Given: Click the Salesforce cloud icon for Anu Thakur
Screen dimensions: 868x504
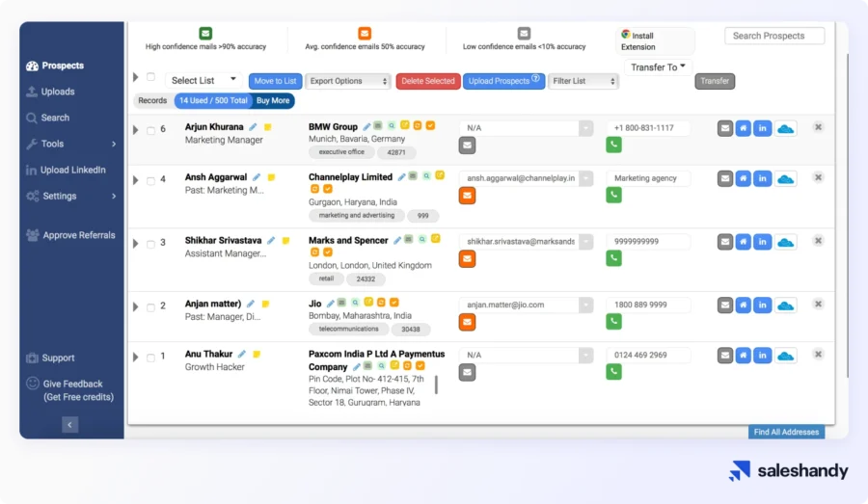Looking at the screenshot, I should click(785, 356).
